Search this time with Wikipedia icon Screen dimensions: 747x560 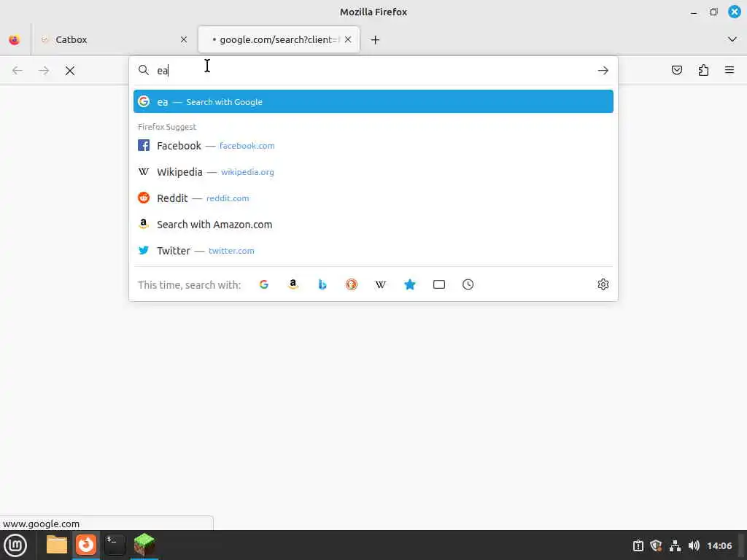381,284
